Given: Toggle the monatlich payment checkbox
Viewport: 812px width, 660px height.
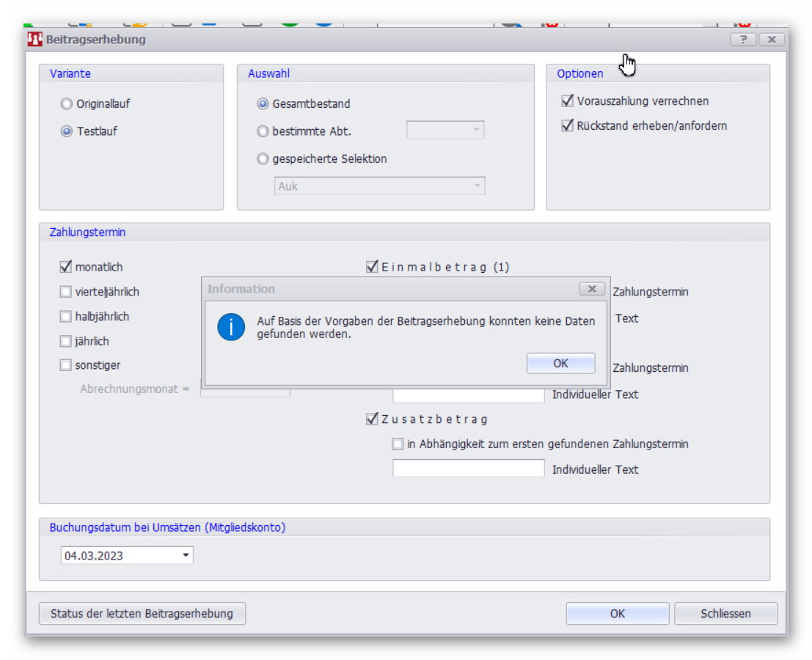Looking at the screenshot, I should [66, 267].
